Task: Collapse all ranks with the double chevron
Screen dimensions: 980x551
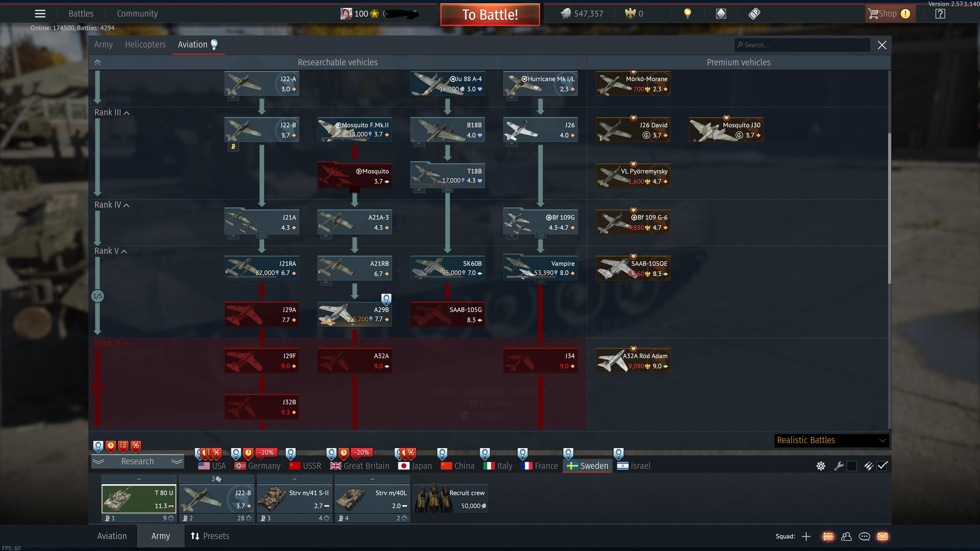Action: coord(97,62)
